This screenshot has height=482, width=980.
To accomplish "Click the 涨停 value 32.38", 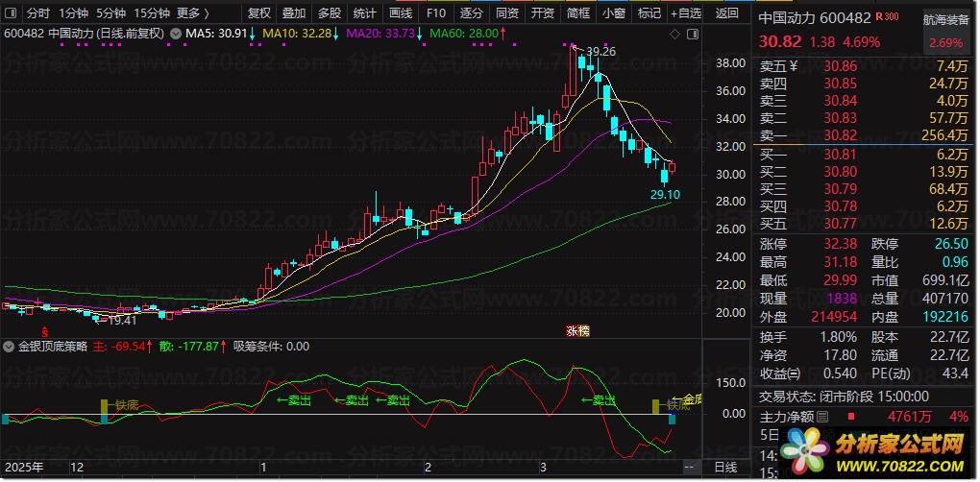I will (840, 244).
